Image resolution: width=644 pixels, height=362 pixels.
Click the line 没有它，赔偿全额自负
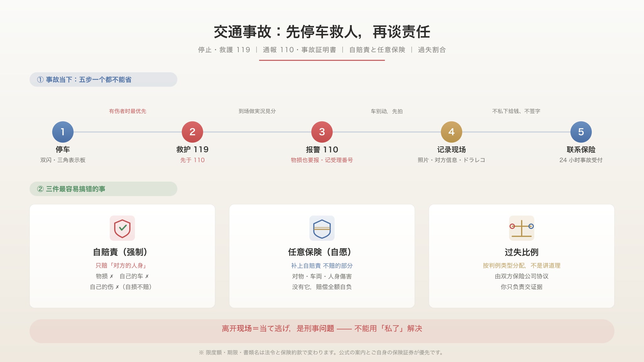(x=322, y=287)
